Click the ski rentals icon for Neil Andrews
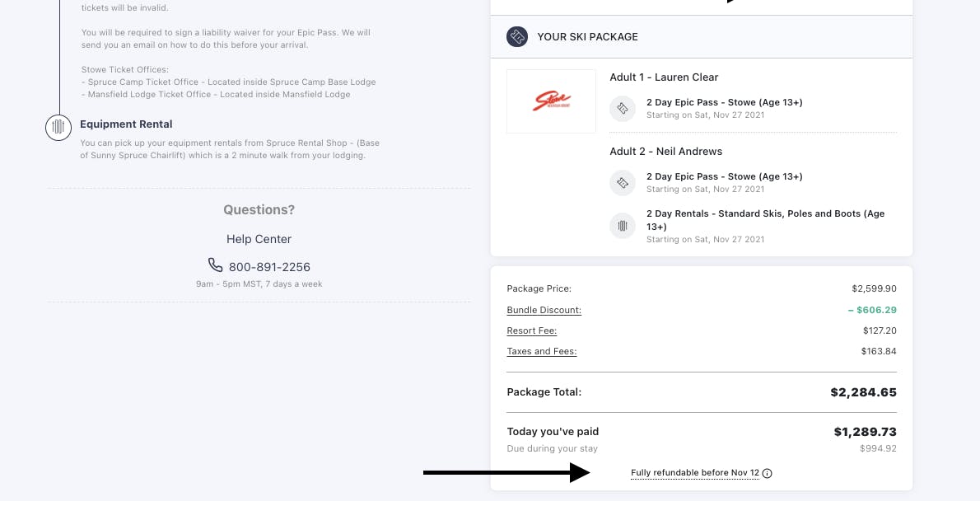Screen dimensions: 980x506 click(x=623, y=226)
